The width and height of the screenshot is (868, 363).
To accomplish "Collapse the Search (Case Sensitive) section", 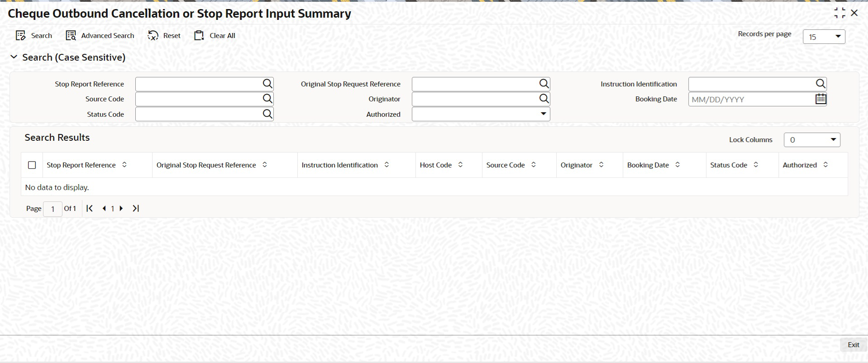I will tap(14, 57).
